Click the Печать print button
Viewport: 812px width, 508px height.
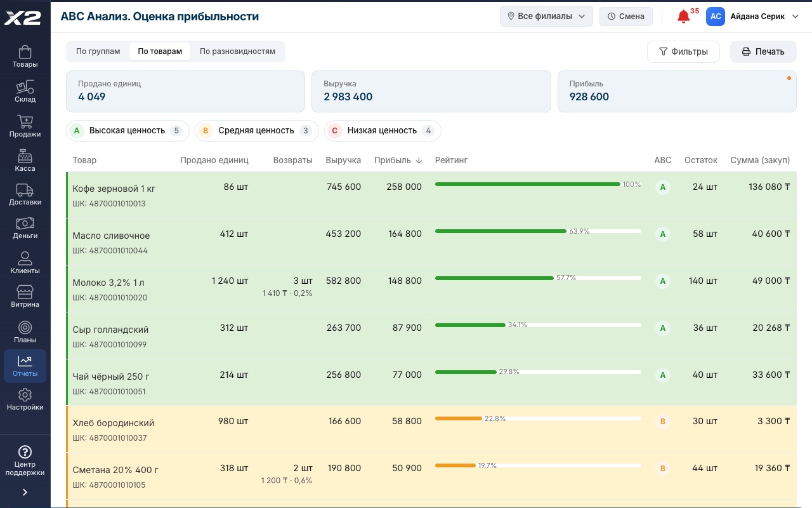(763, 52)
